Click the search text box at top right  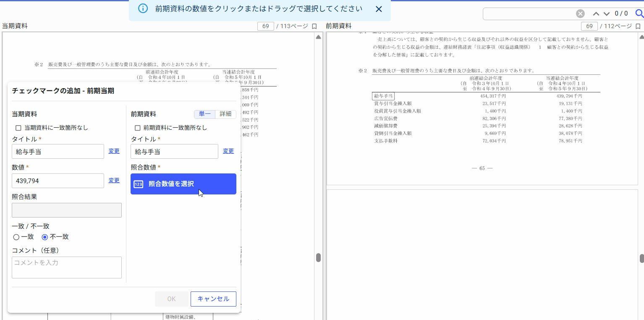click(529, 14)
